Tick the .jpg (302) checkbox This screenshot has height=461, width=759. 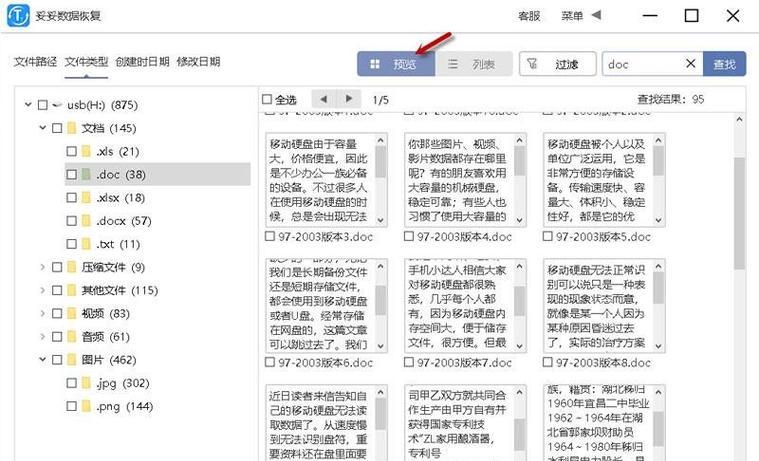72,383
